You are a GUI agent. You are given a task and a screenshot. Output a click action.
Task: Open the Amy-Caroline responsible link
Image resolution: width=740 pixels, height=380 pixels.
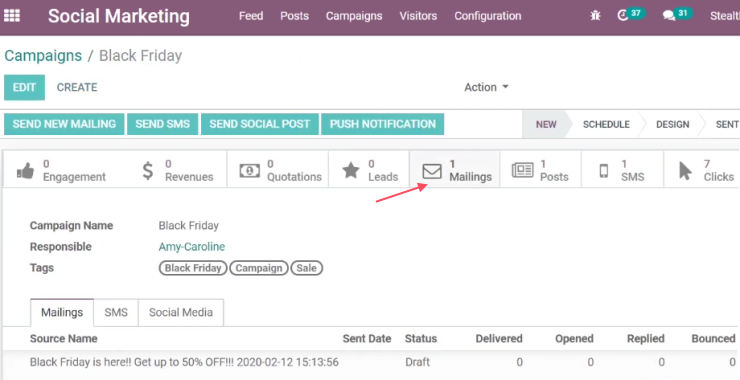click(x=192, y=247)
